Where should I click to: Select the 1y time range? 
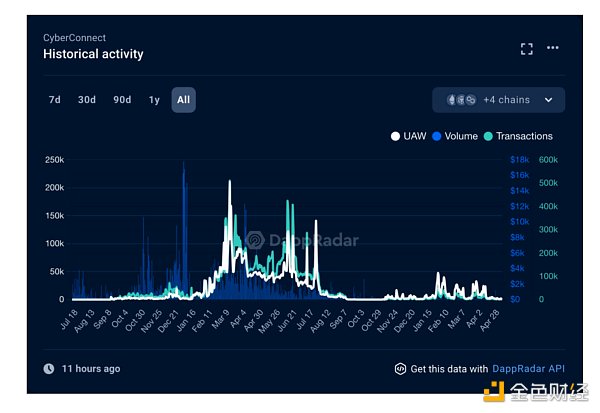(154, 100)
